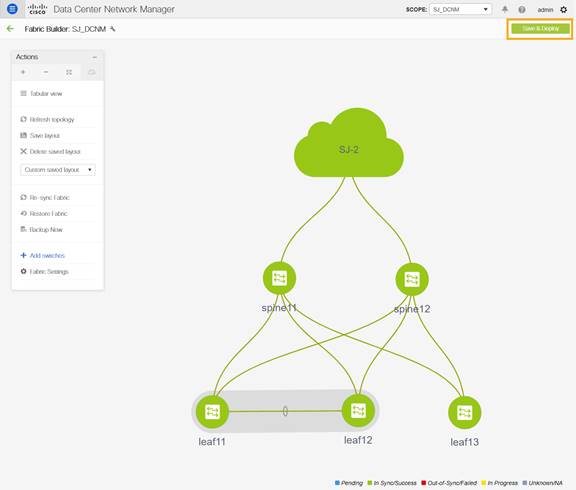The image size is (576, 490).
Task: Click the Out-of-Sync/Failed legend swatch
Action: (424, 483)
